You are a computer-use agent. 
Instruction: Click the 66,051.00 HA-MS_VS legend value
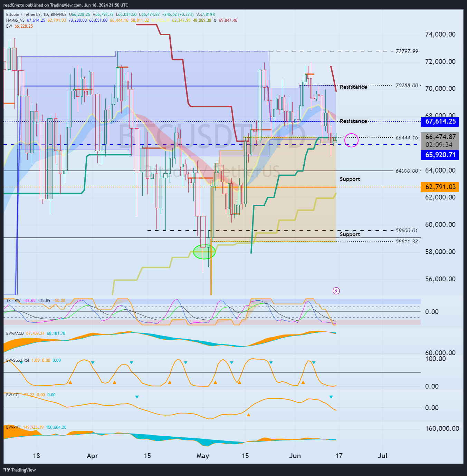click(x=98, y=20)
